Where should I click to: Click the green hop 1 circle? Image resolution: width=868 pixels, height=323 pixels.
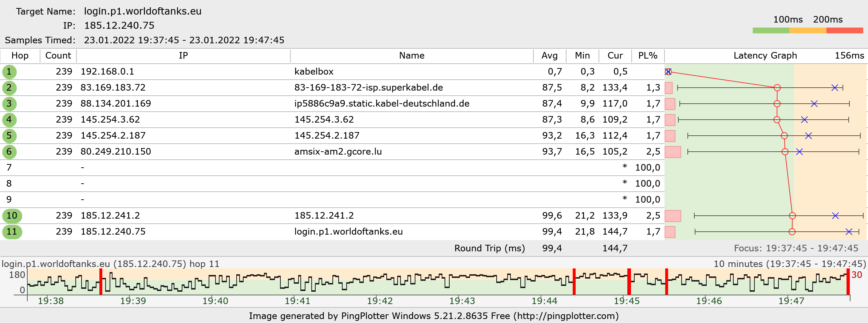coord(9,72)
